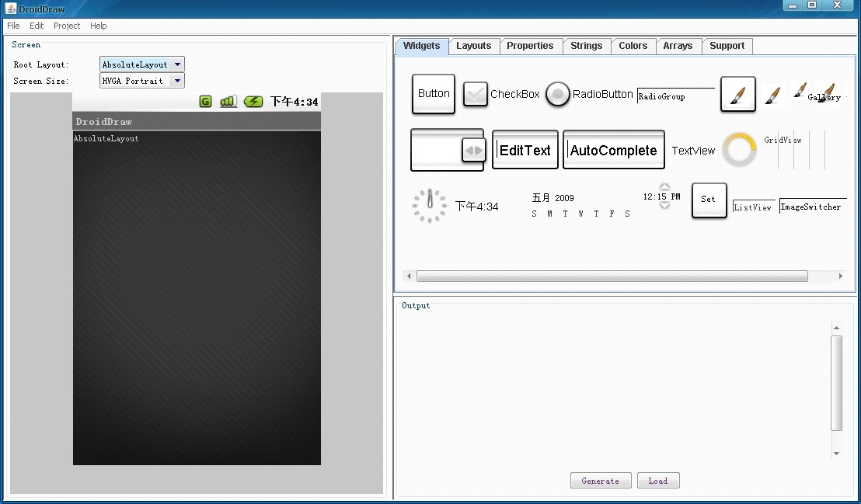Click the widget palette horizontal scrollbar
The height and width of the screenshot is (504, 861).
[x=612, y=276]
